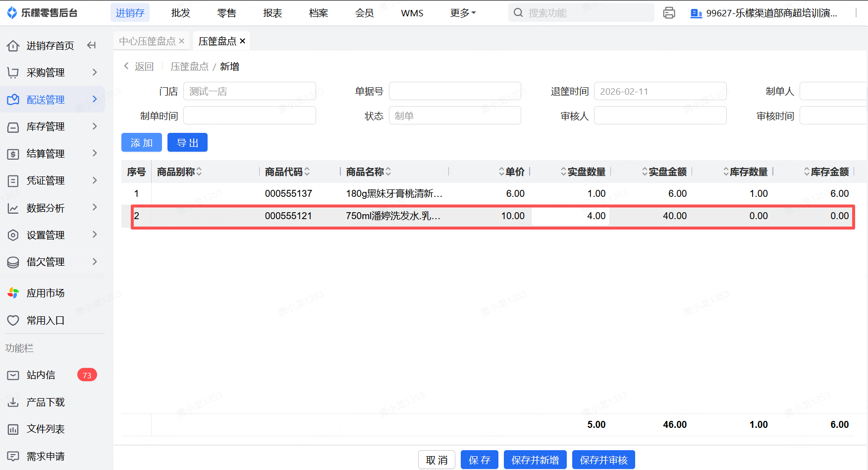
Task: Collapse the sidebar using the fold icon
Action: tap(91, 46)
